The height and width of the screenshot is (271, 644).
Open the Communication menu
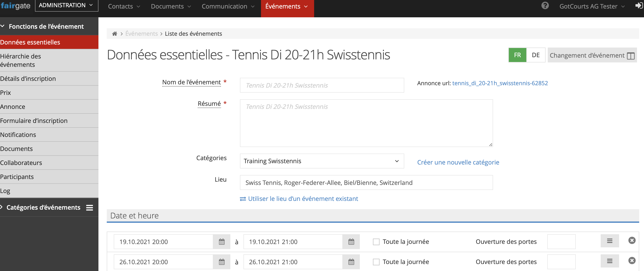(x=228, y=6)
